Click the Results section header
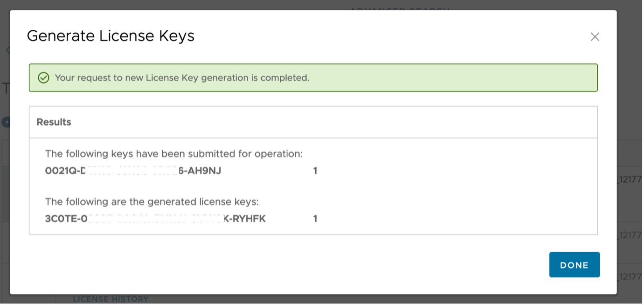The height and width of the screenshot is (305, 644). point(54,122)
